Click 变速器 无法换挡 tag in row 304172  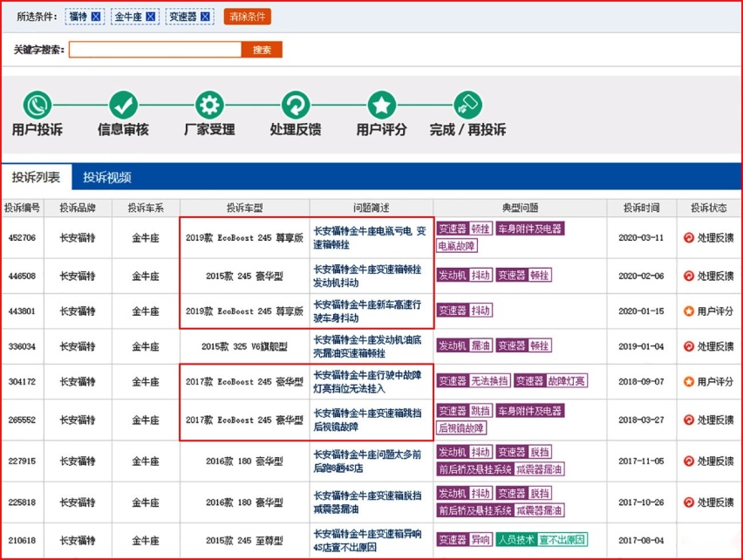coord(474,380)
